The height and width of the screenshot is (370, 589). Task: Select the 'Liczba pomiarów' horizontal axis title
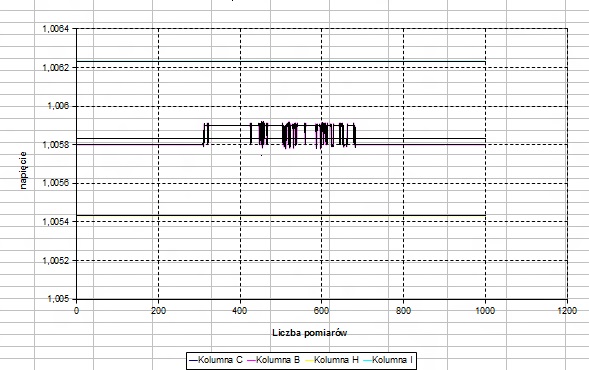pyautogui.click(x=310, y=332)
